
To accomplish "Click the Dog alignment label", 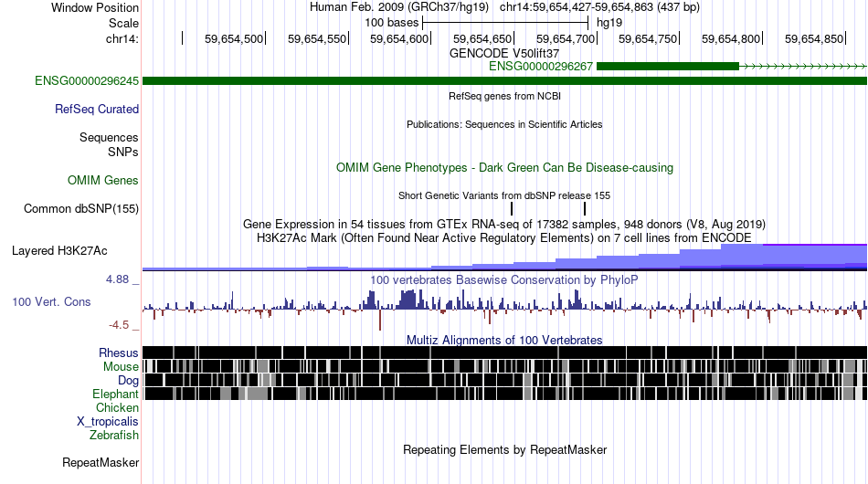I will click(x=128, y=380).
